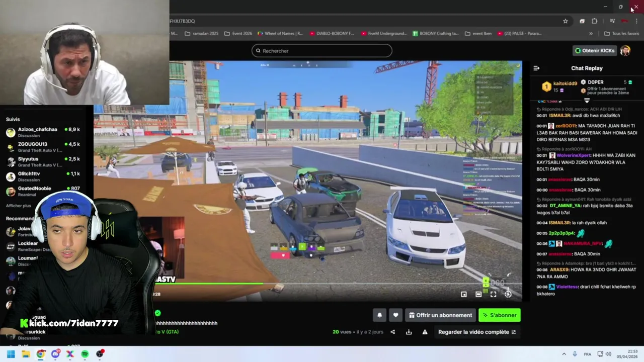Screen dimensions: 644x362
Task: Click username 2p2p3p3p4 in chat
Action: [561, 233]
